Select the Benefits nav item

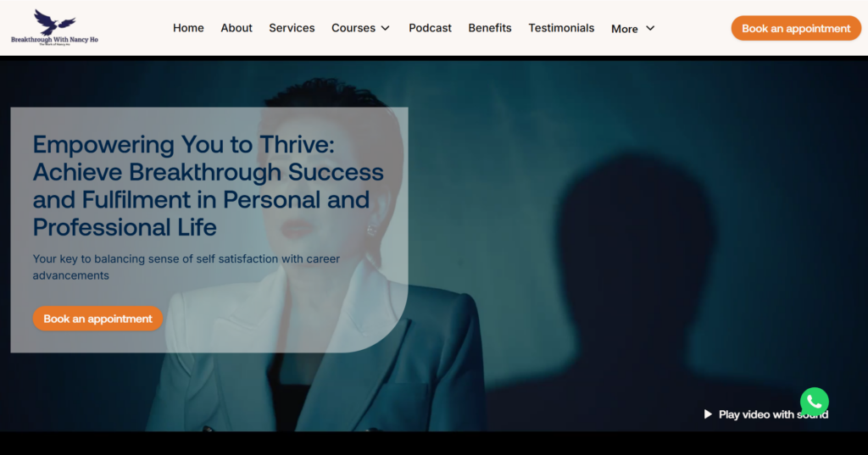click(490, 28)
